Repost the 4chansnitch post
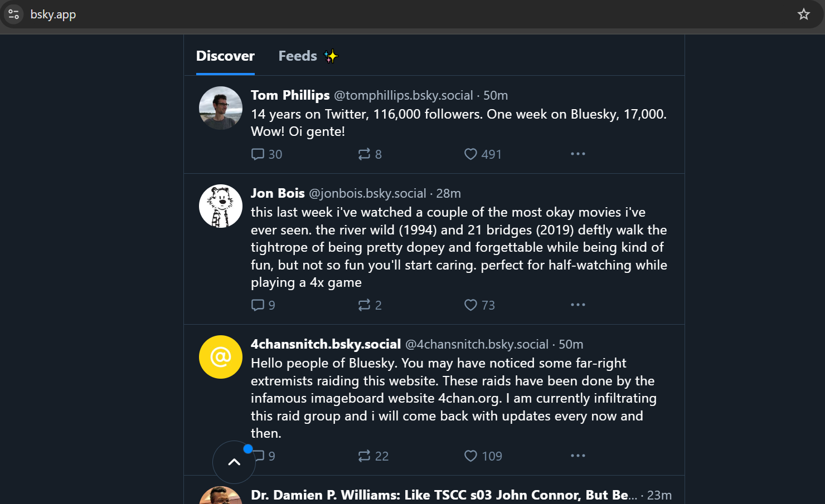Image resolution: width=825 pixels, height=504 pixels. tap(364, 456)
